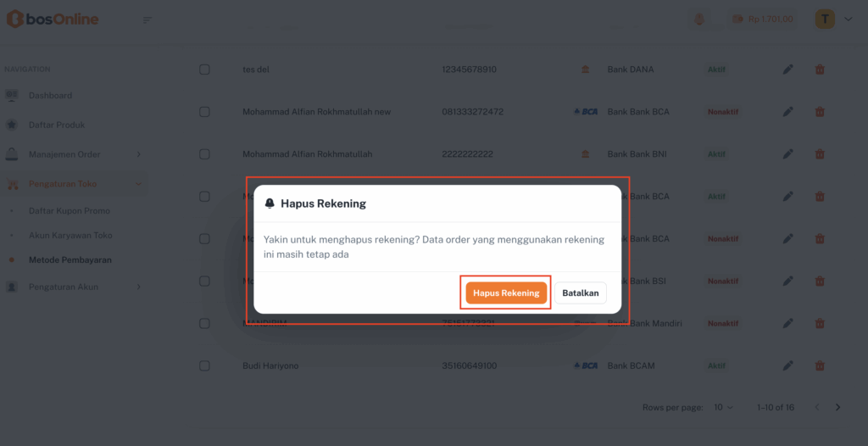Confirm with the Hapus Rekening button
Screen dimensions: 868x446
[506, 293]
